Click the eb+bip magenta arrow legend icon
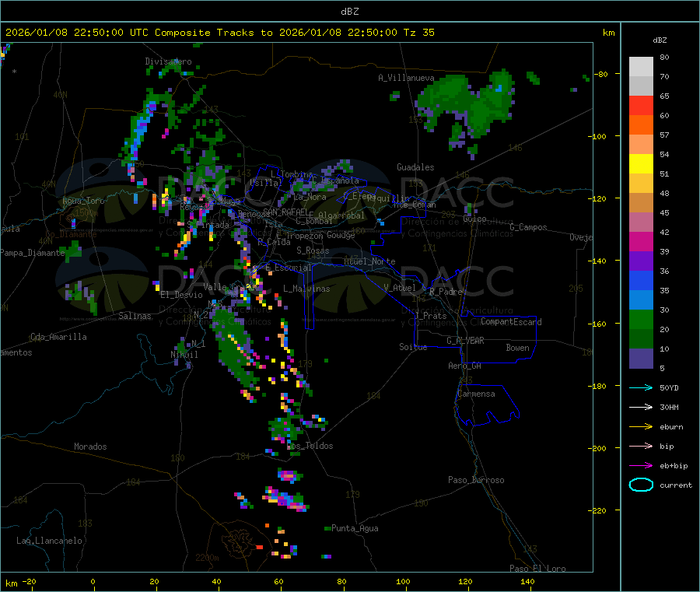The width and height of the screenshot is (700, 592). click(641, 466)
